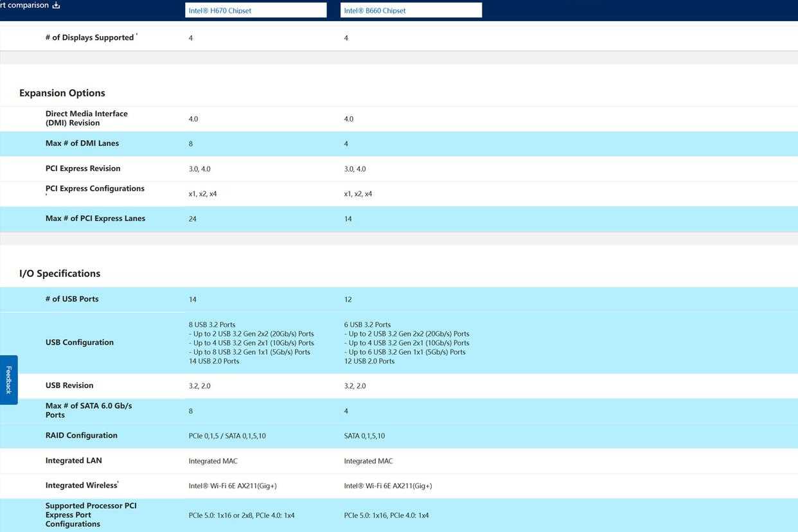
Task: Click the 'Max # of PCI Express Lanes' label
Action: click(x=95, y=218)
